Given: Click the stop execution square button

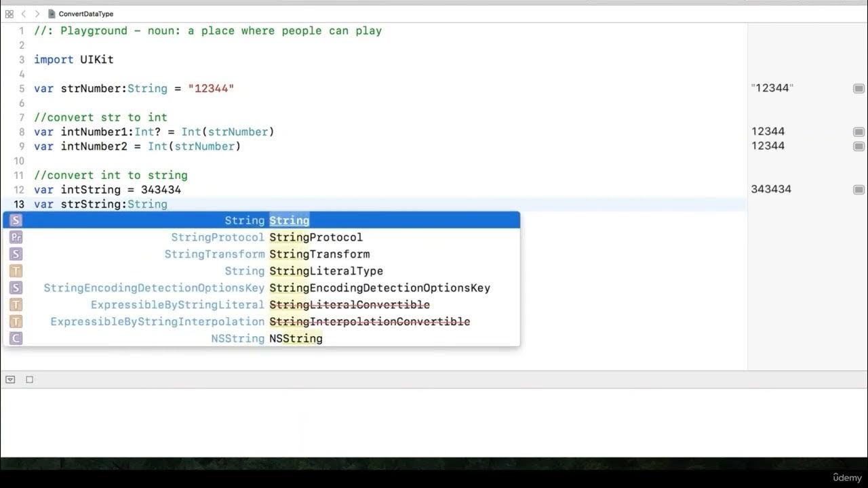Looking at the screenshot, I should click(x=29, y=380).
